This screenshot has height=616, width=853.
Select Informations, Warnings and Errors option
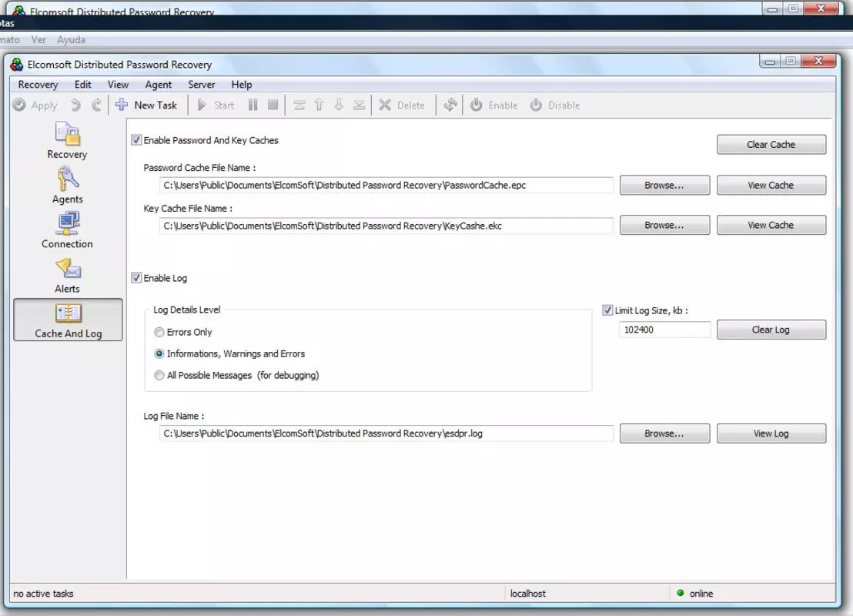click(159, 353)
